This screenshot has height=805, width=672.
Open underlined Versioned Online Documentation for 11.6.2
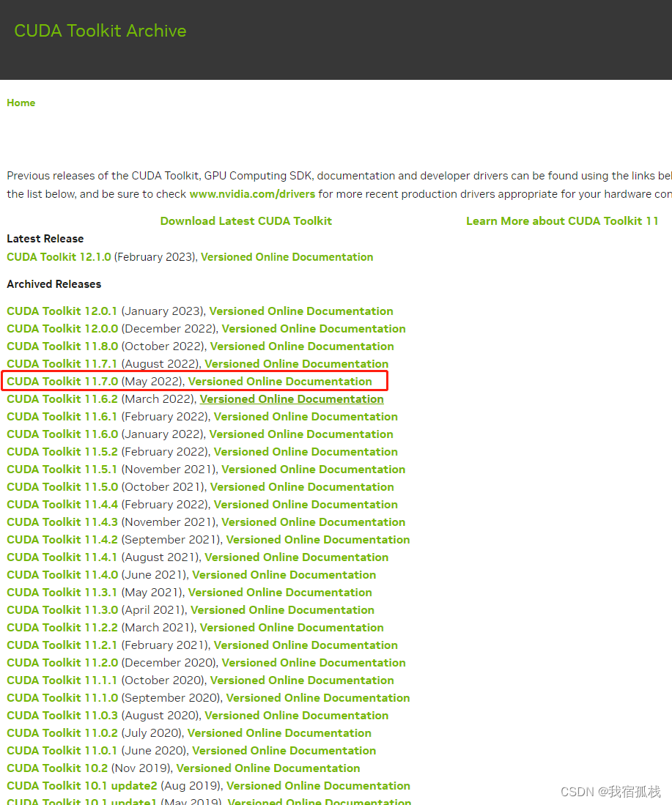292,399
